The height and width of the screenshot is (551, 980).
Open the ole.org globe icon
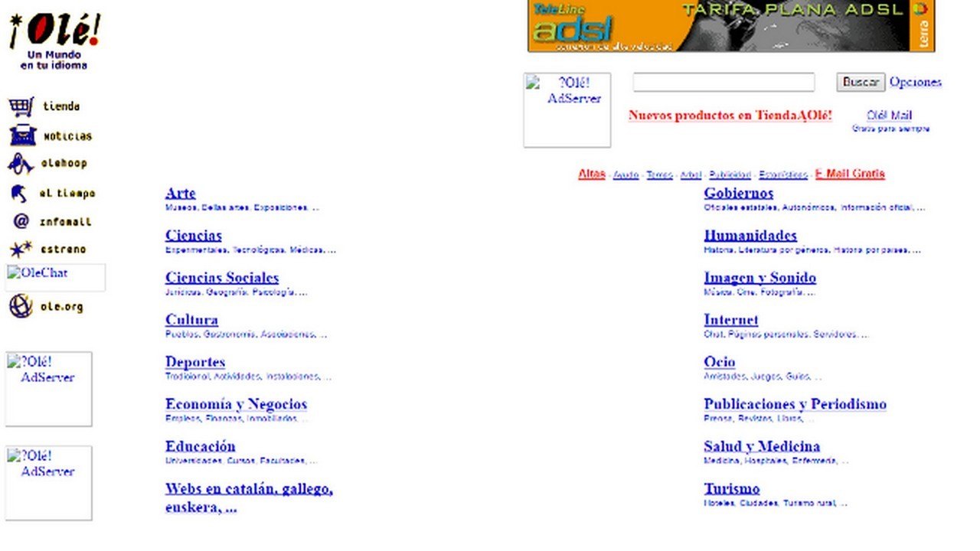(21, 307)
